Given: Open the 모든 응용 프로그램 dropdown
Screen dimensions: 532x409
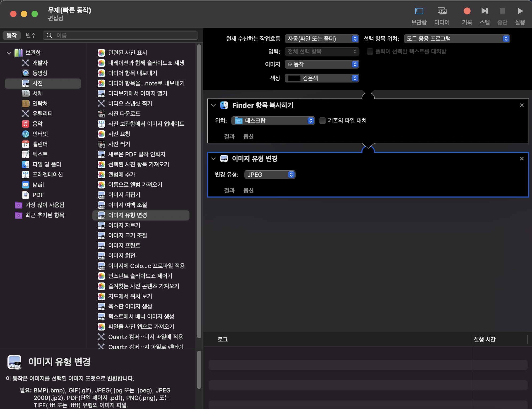Looking at the screenshot, I should point(457,39).
